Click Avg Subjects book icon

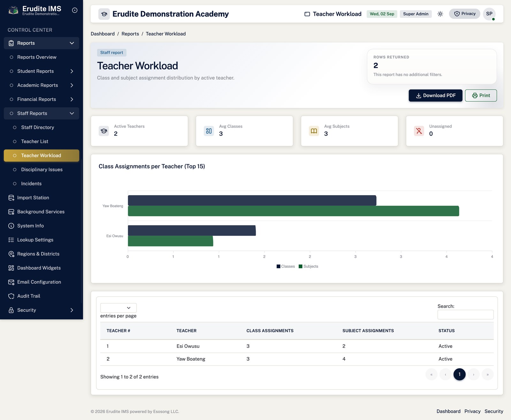point(314,131)
